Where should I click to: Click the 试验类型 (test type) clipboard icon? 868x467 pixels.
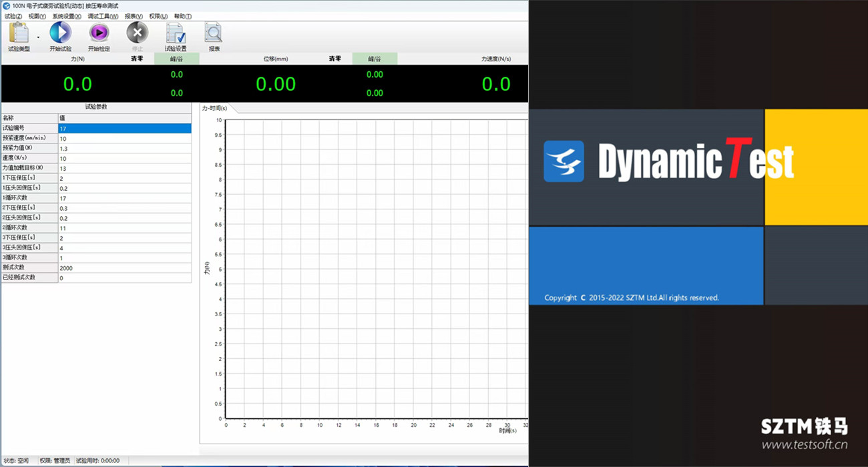tap(19, 33)
